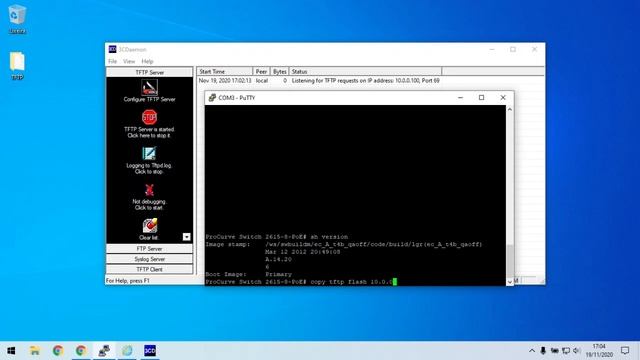Open the taskbar clock and date
Image resolution: width=640 pixels, height=360 pixels.
(x=599, y=351)
